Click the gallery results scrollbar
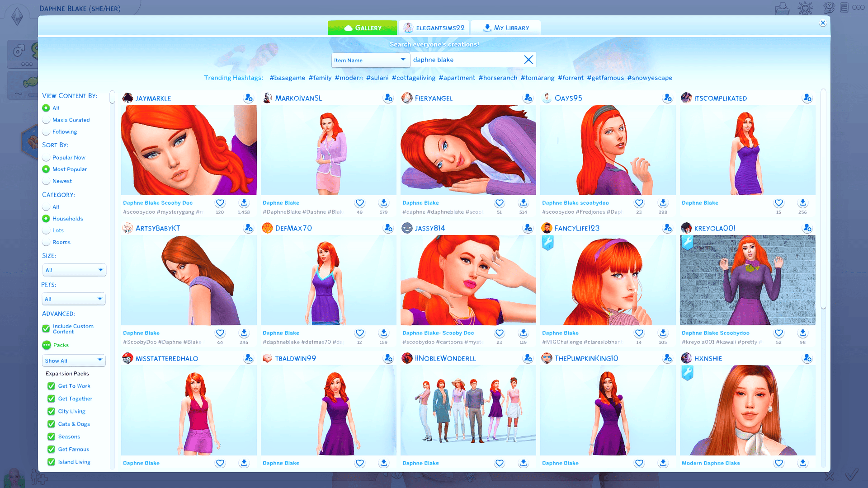The width and height of the screenshot is (868, 488). [823, 199]
